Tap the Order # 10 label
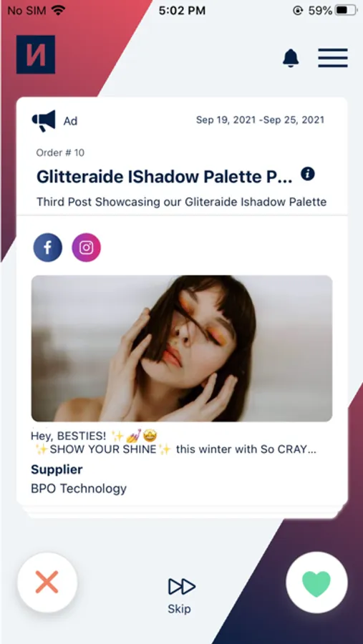 pyautogui.click(x=60, y=153)
